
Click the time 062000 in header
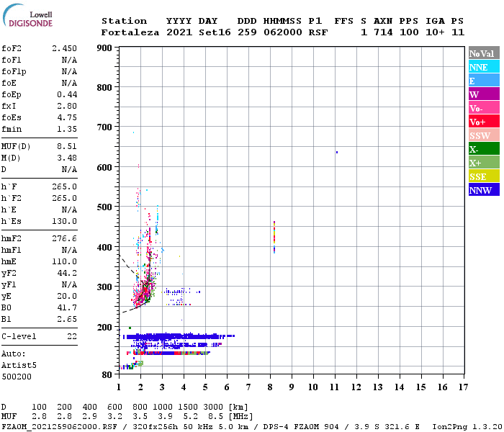[283, 32]
